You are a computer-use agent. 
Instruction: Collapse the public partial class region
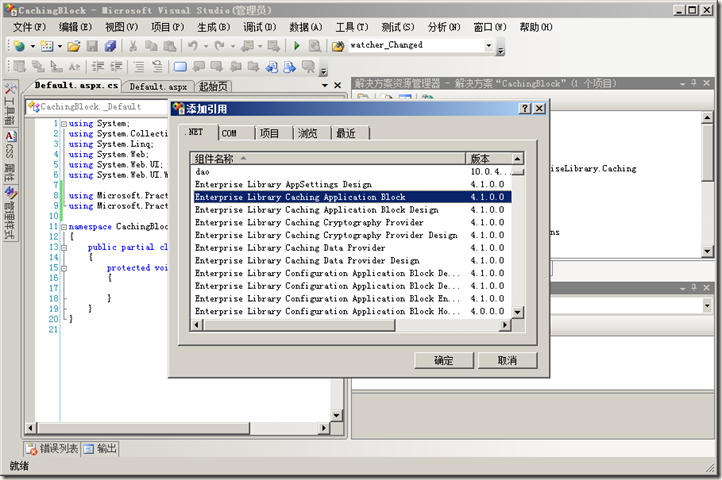[64, 247]
